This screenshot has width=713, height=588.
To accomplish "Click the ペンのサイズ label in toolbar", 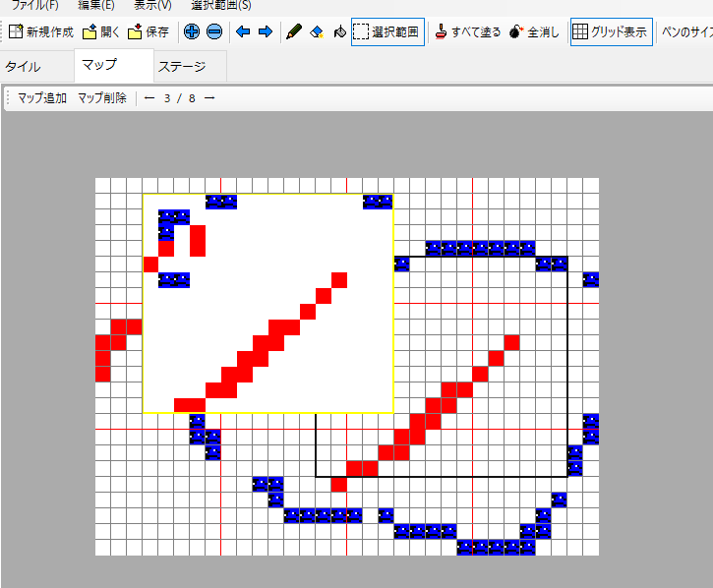I will (686, 31).
